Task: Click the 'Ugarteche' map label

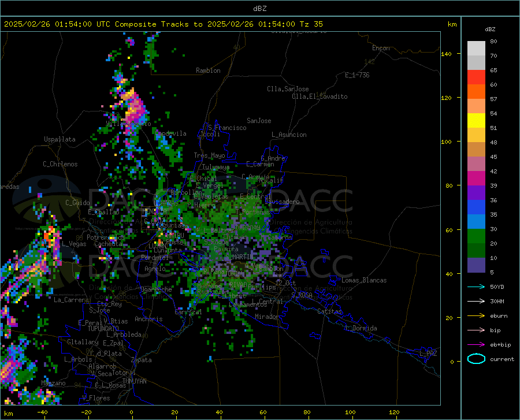Action: point(156,289)
